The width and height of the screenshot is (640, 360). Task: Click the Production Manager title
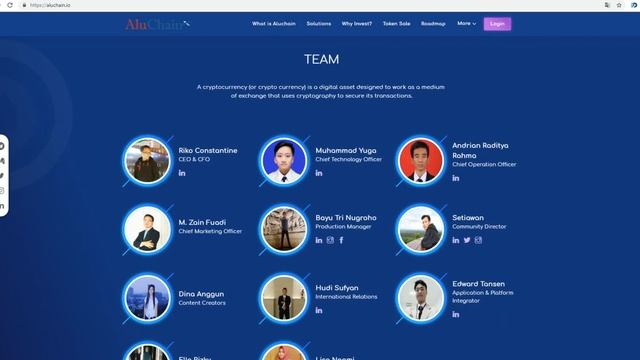coord(343,227)
